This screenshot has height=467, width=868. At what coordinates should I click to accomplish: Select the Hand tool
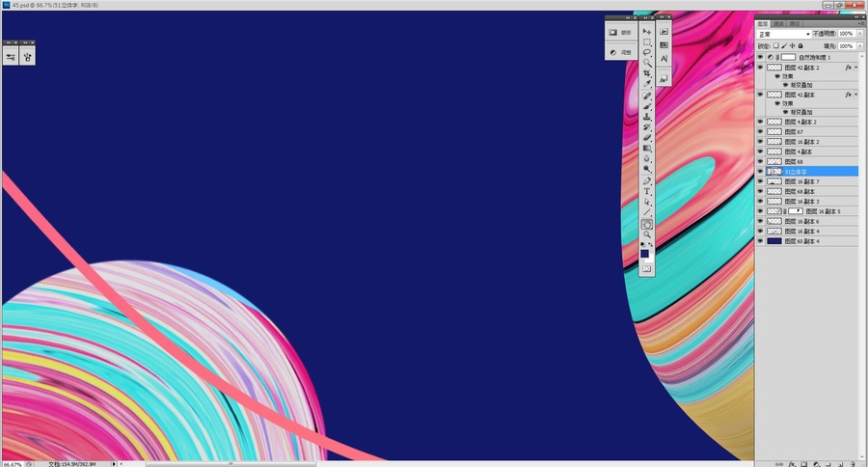click(x=646, y=225)
